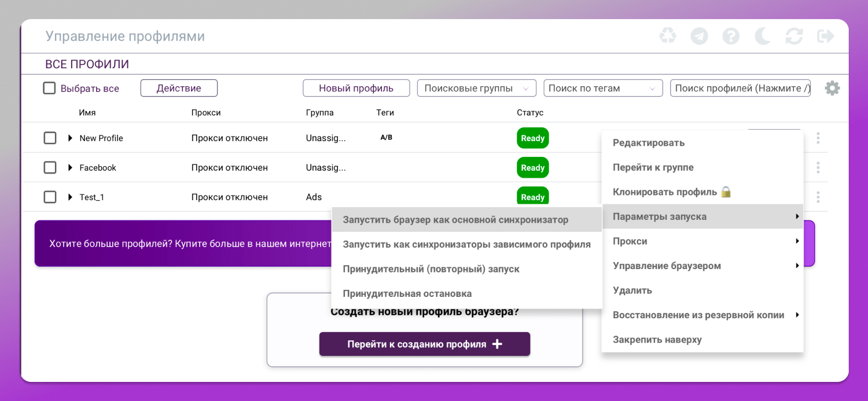Click the Ready status of New Profile
This screenshot has height=401, width=868.
(x=532, y=138)
